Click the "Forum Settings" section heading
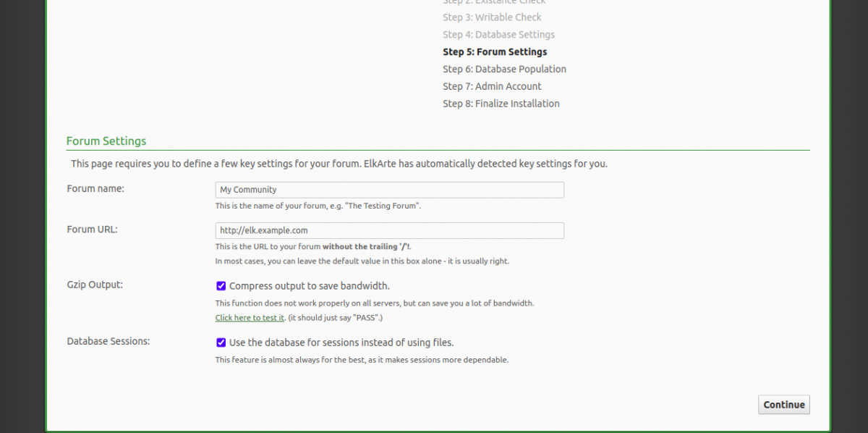This screenshot has height=433, width=868. tap(106, 141)
